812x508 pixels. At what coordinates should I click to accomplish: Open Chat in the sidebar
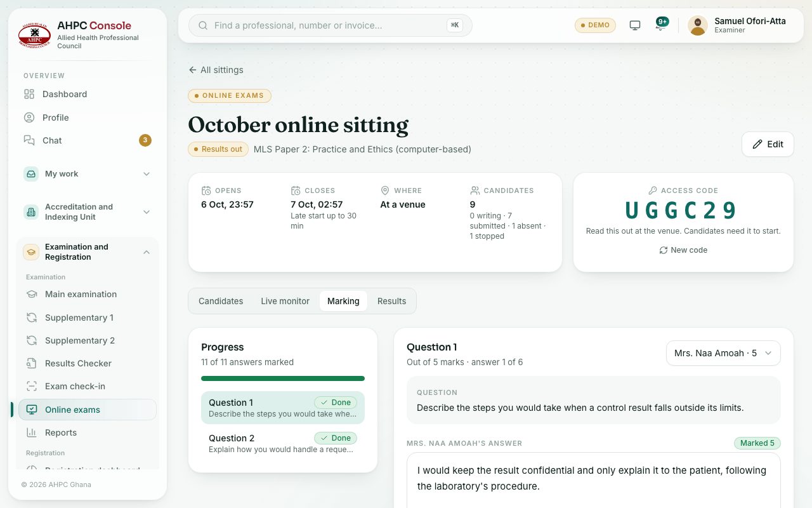pyautogui.click(x=88, y=140)
